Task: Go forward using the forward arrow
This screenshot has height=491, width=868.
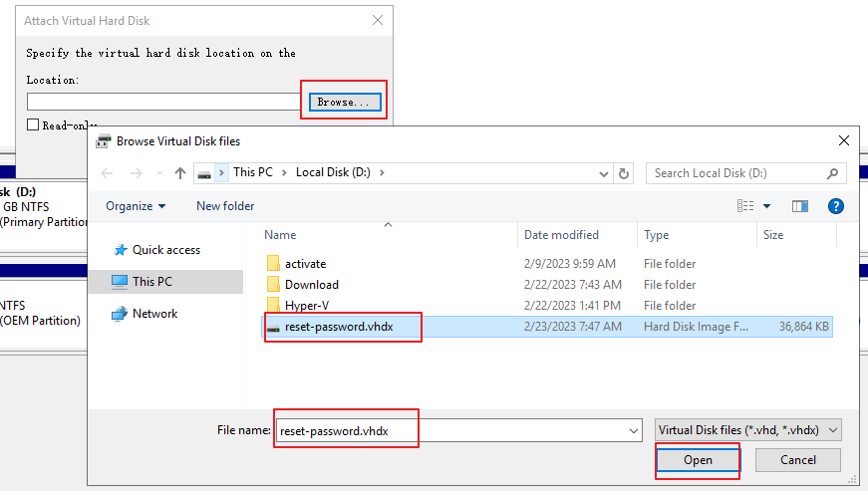Action: point(136,173)
